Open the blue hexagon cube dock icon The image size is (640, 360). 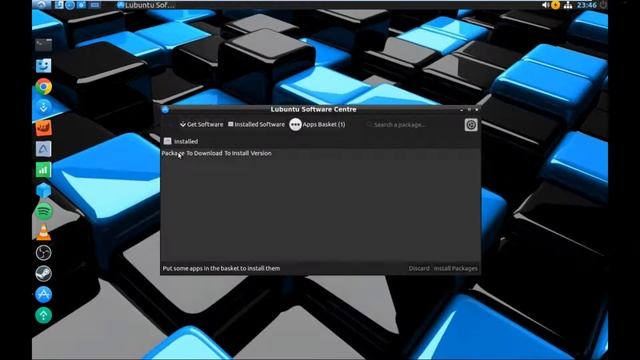click(x=43, y=191)
